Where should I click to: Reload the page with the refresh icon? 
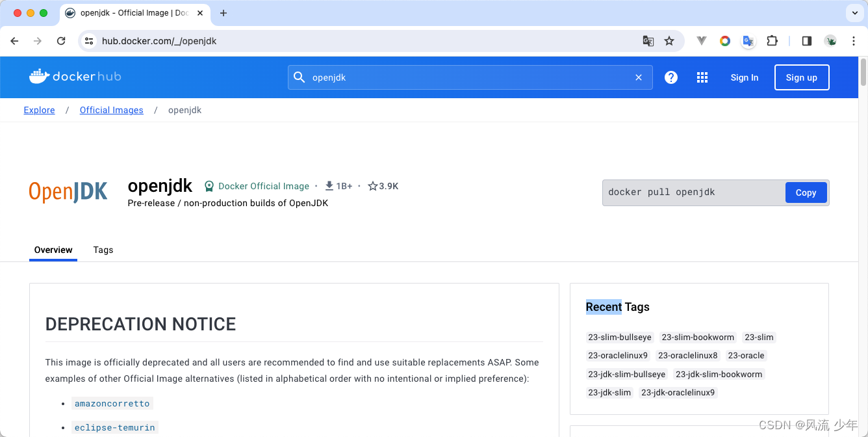point(61,41)
